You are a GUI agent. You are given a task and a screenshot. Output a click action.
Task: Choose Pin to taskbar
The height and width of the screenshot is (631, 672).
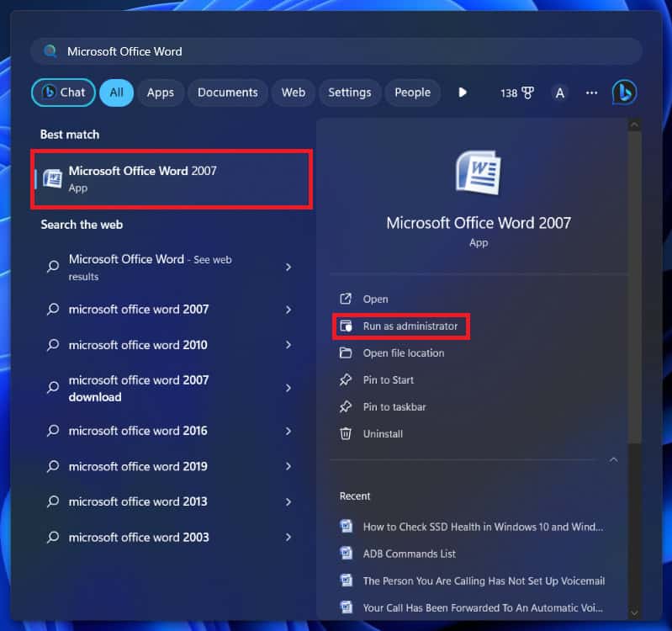click(394, 407)
